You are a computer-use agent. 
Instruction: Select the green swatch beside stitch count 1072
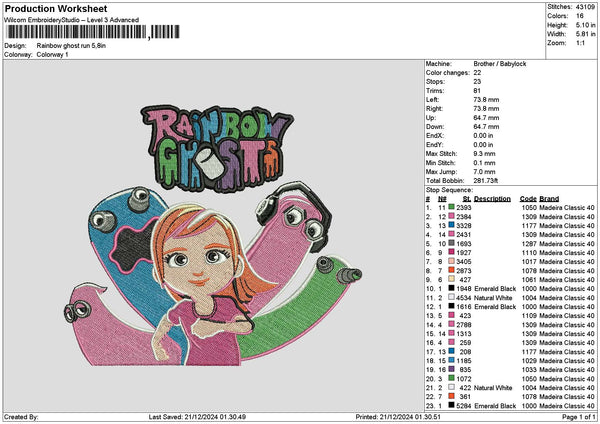click(x=452, y=378)
